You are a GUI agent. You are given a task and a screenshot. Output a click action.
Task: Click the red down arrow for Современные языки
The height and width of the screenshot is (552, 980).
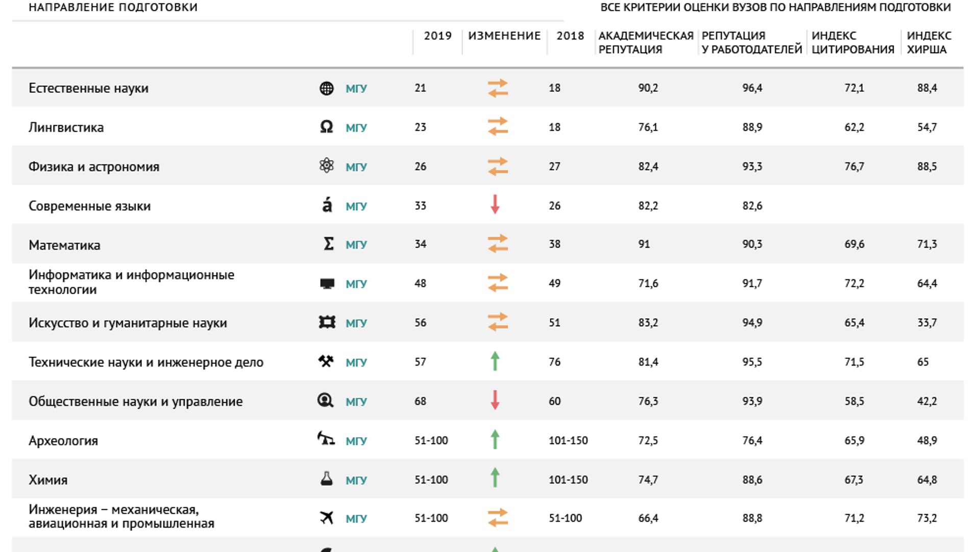[495, 204]
